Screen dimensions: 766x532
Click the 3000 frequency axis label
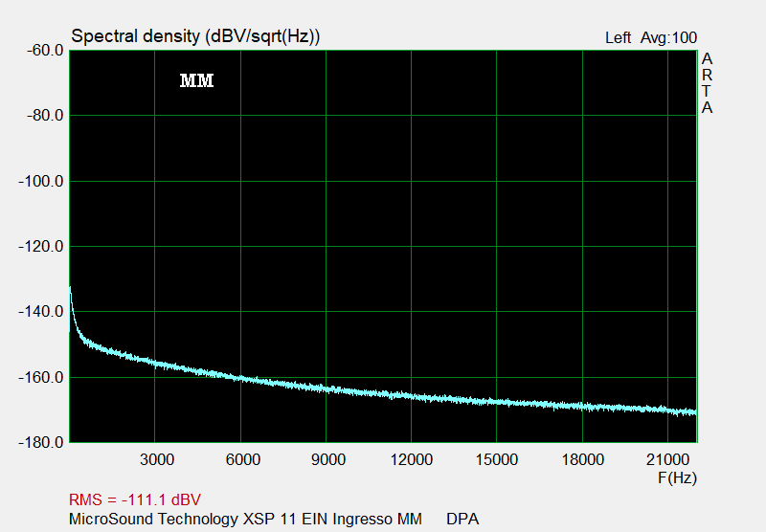[x=157, y=460]
